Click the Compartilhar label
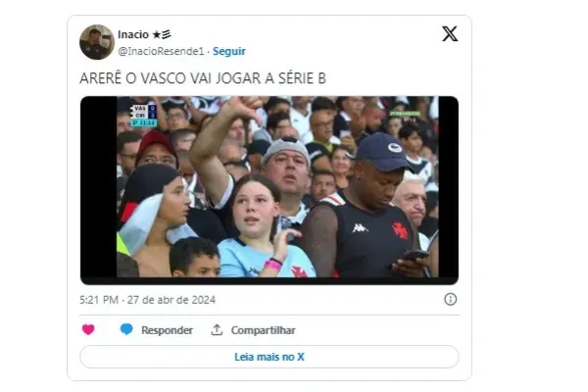Image resolution: width=588 pixels, height=392 pixels. click(x=263, y=330)
